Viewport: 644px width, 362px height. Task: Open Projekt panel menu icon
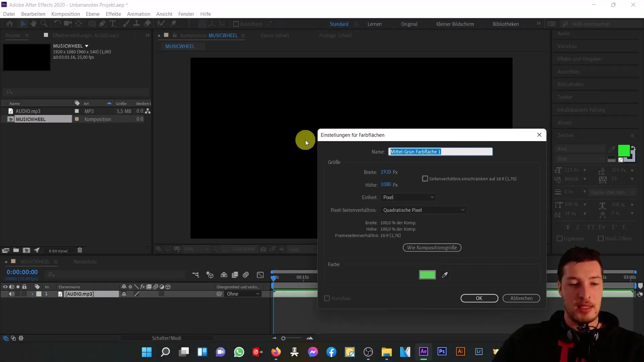click(x=27, y=36)
